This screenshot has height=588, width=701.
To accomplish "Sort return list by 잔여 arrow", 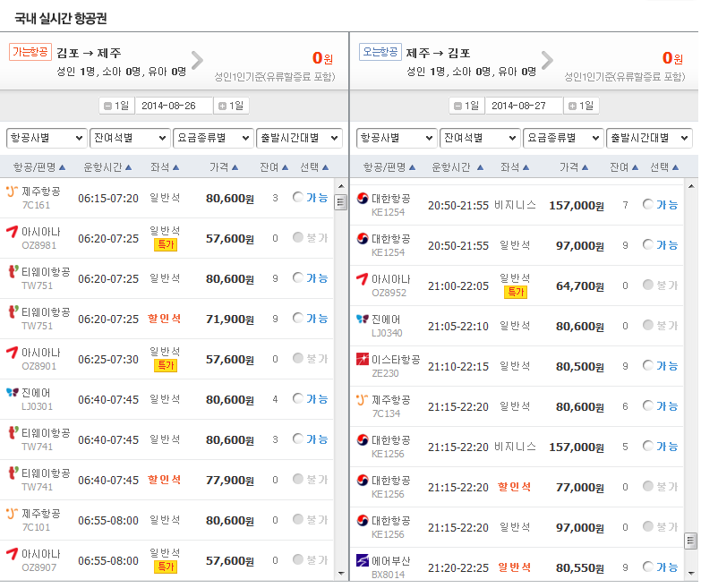I will pos(635,167).
